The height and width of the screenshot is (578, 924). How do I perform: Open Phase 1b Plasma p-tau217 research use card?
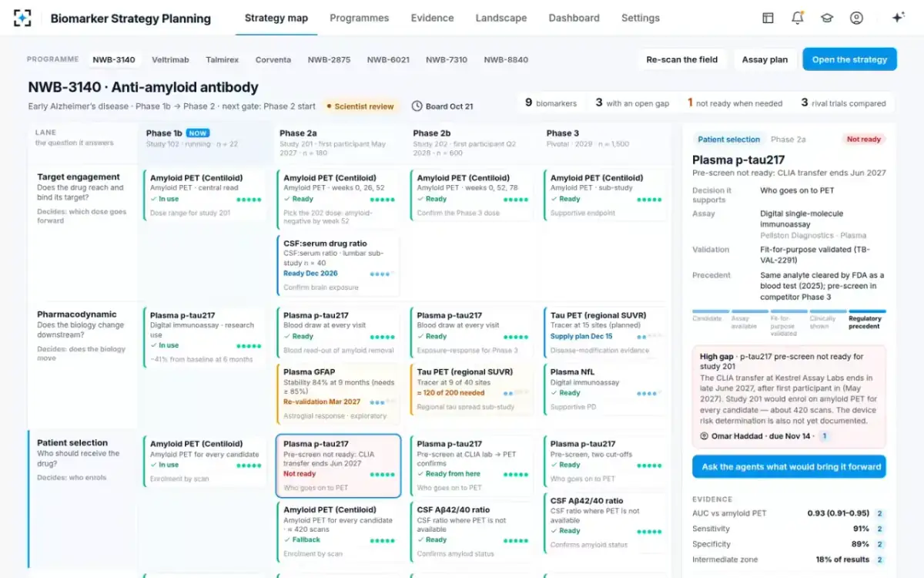204,338
